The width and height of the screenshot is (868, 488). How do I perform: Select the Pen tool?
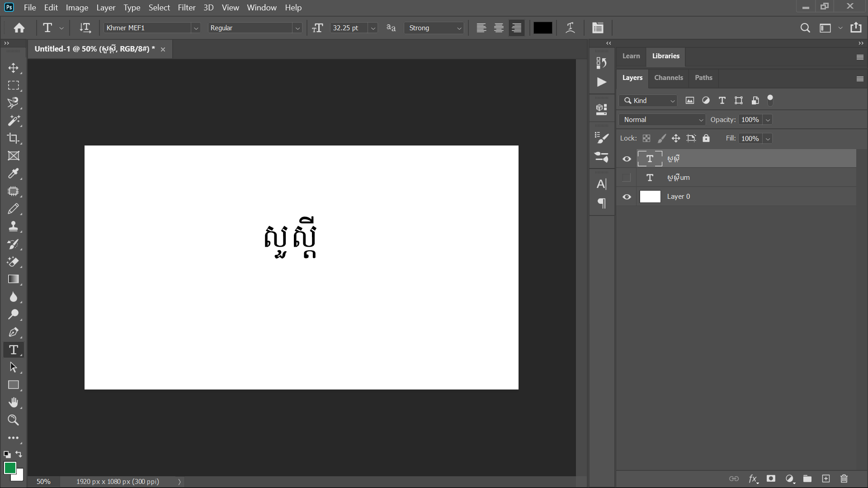pyautogui.click(x=14, y=332)
